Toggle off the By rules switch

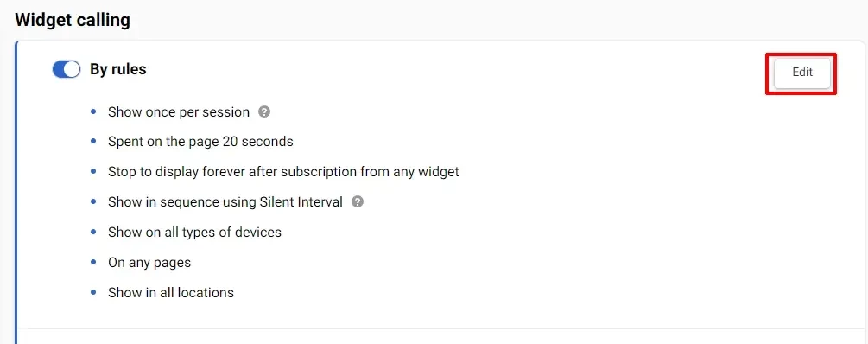(x=67, y=69)
